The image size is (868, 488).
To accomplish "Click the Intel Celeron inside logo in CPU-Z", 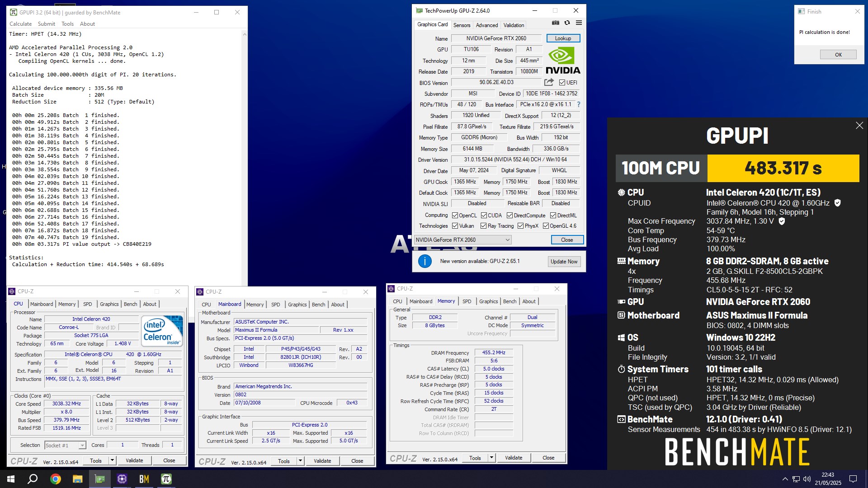I will tap(163, 331).
